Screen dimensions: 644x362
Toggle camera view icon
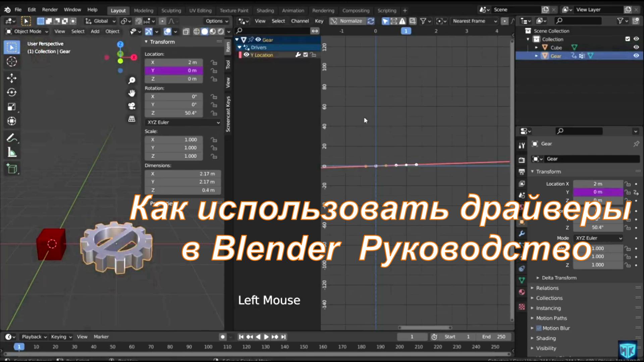[132, 106]
